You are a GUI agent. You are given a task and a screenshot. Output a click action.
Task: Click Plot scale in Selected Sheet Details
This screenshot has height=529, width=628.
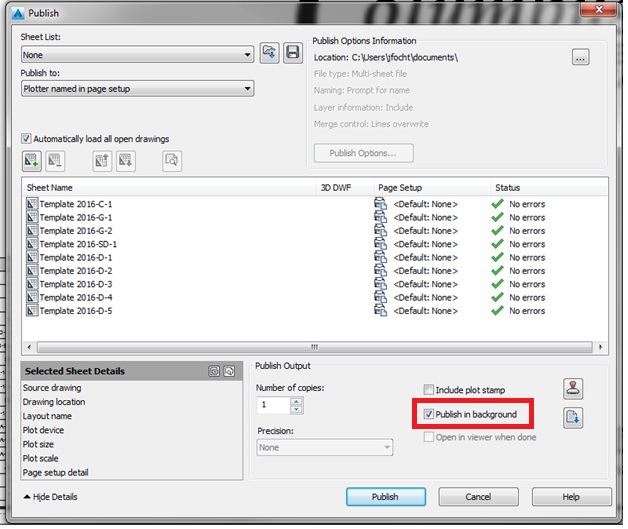coord(40,458)
